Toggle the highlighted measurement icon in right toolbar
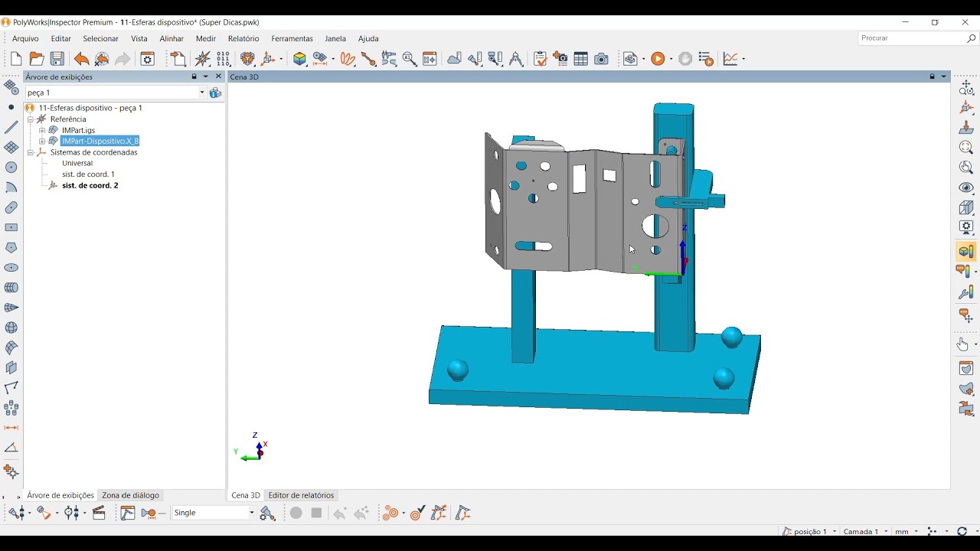Image resolution: width=980 pixels, height=551 pixels. click(x=966, y=251)
